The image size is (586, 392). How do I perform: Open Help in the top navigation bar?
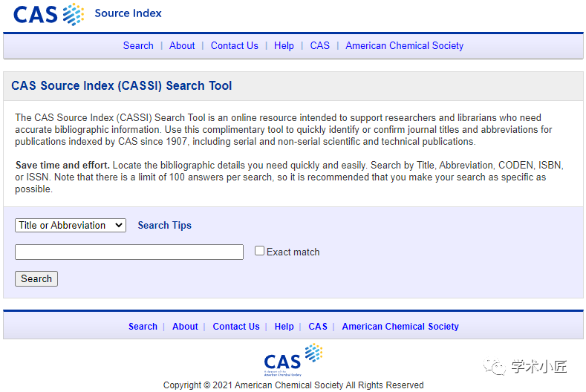pos(284,45)
